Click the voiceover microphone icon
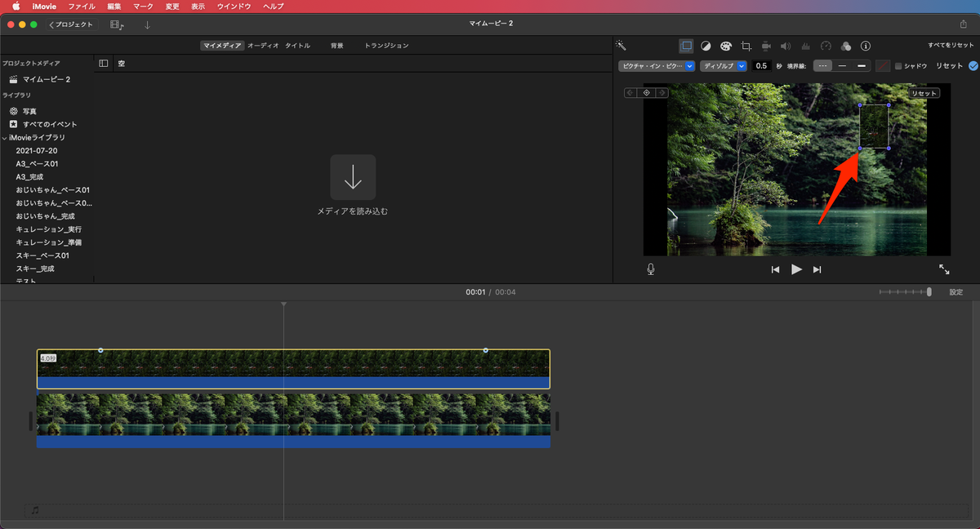Viewport: 980px width, 529px height. coord(651,269)
